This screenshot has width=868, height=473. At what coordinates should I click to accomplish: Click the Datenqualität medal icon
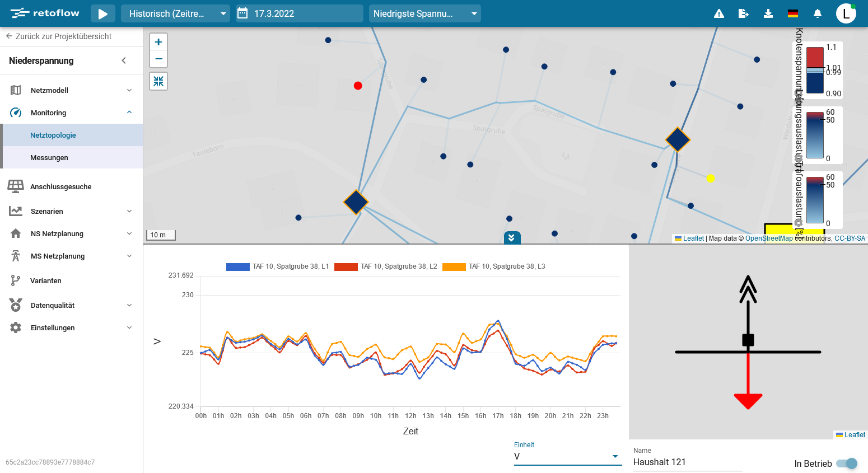click(x=16, y=305)
